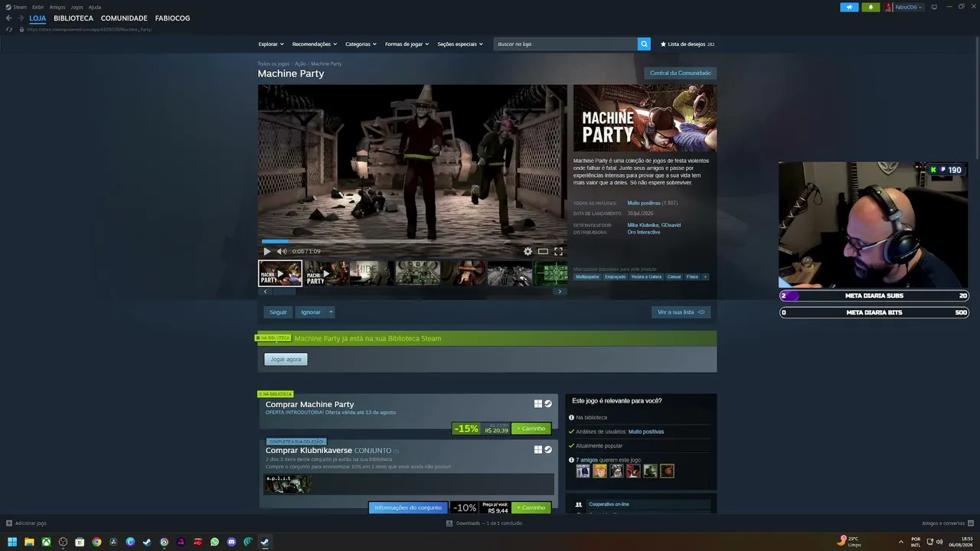Click the Mike Klubnika developer link
The height and width of the screenshot is (551, 980).
click(x=643, y=225)
